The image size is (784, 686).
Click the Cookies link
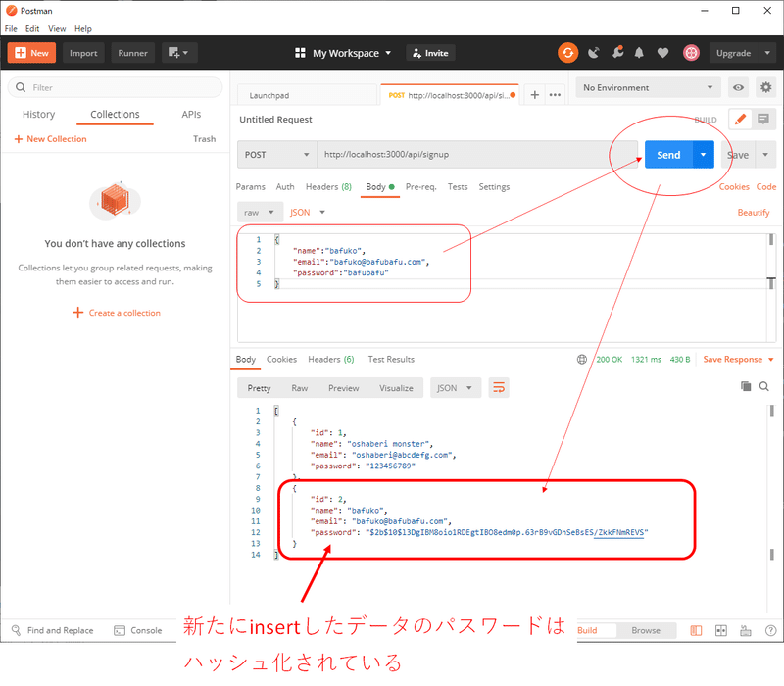pos(734,187)
